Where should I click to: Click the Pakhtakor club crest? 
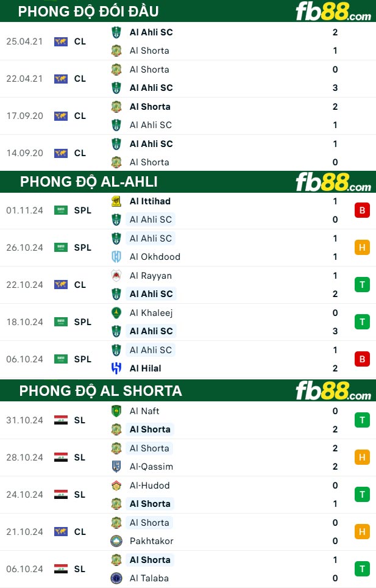(x=116, y=541)
